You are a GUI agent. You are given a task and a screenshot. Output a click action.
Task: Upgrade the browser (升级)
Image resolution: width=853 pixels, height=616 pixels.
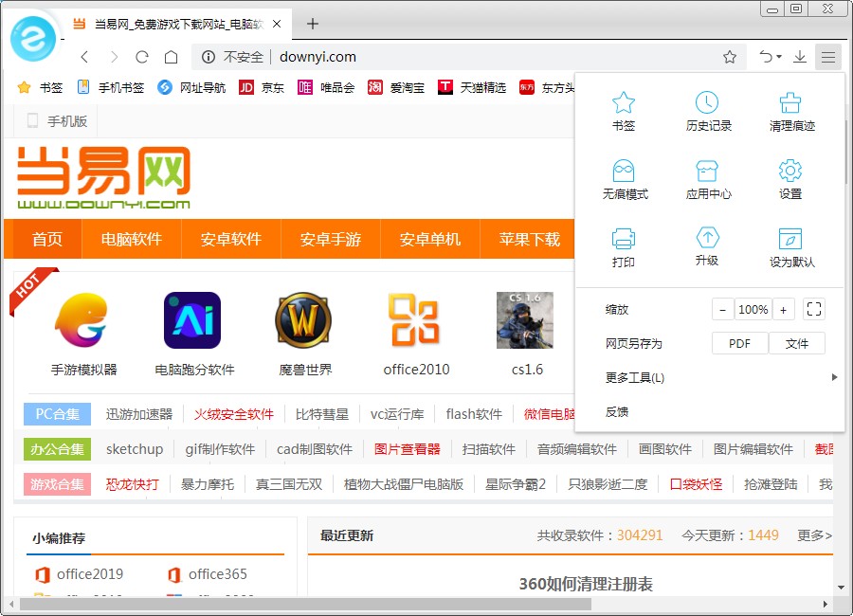706,247
